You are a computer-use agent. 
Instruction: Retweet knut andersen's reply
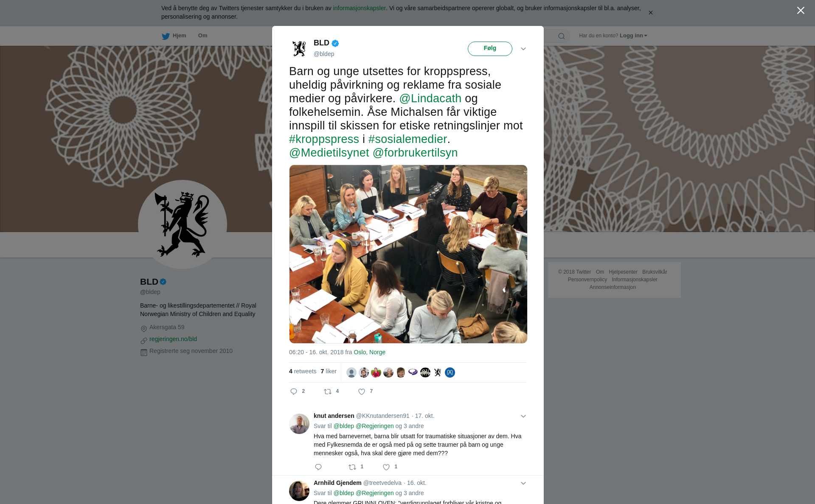352,467
